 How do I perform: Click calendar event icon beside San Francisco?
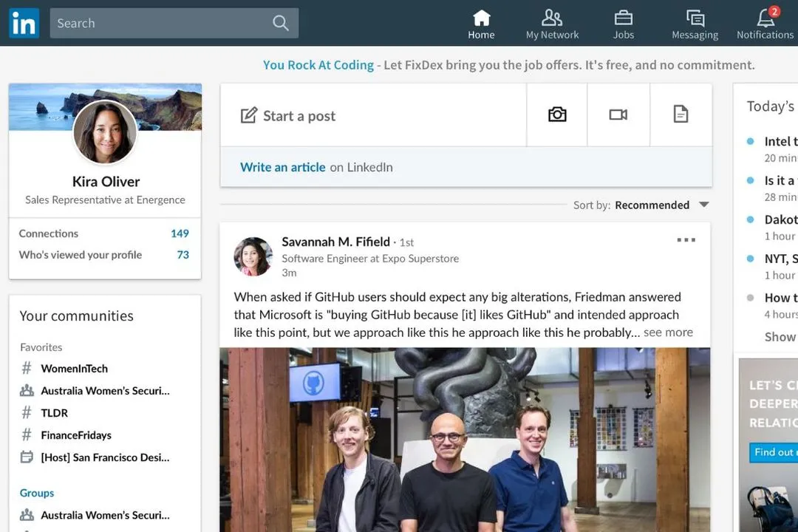tap(27, 457)
